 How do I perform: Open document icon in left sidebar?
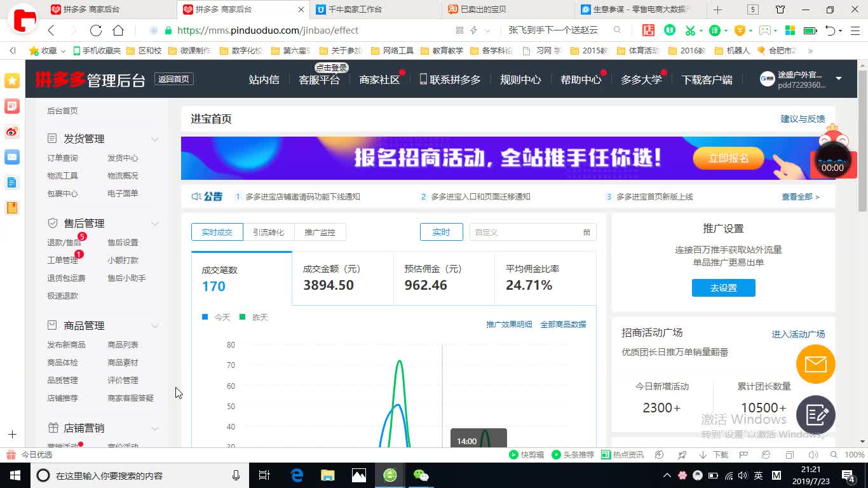(x=12, y=182)
